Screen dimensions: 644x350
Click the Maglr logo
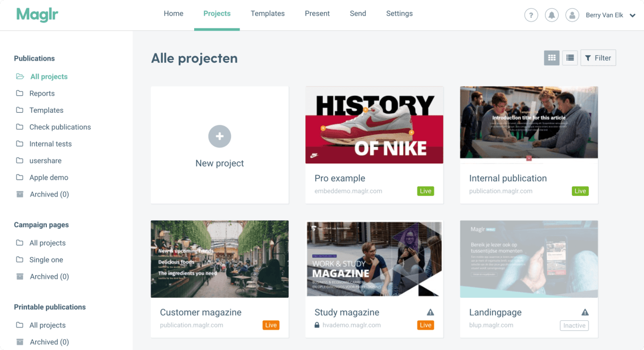[37, 15]
